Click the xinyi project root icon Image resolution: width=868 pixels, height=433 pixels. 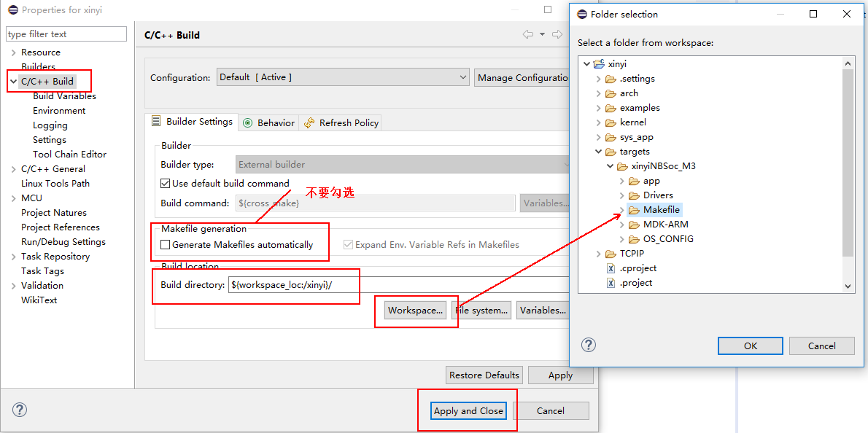(599, 64)
